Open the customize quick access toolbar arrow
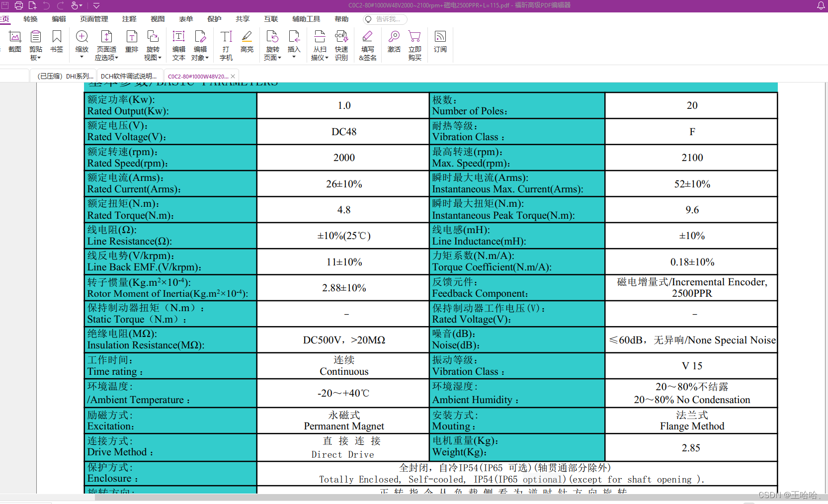Image resolution: width=828 pixels, height=504 pixels. point(96,6)
